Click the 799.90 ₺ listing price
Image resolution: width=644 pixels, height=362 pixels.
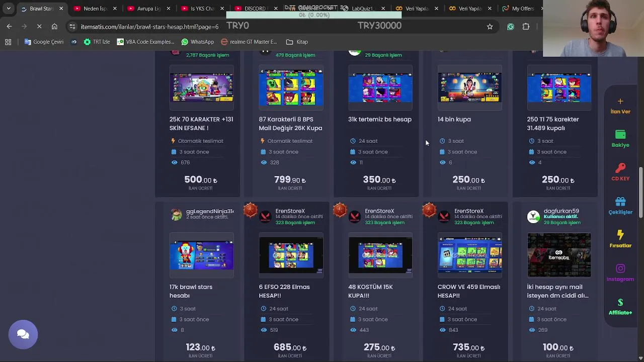click(x=290, y=179)
